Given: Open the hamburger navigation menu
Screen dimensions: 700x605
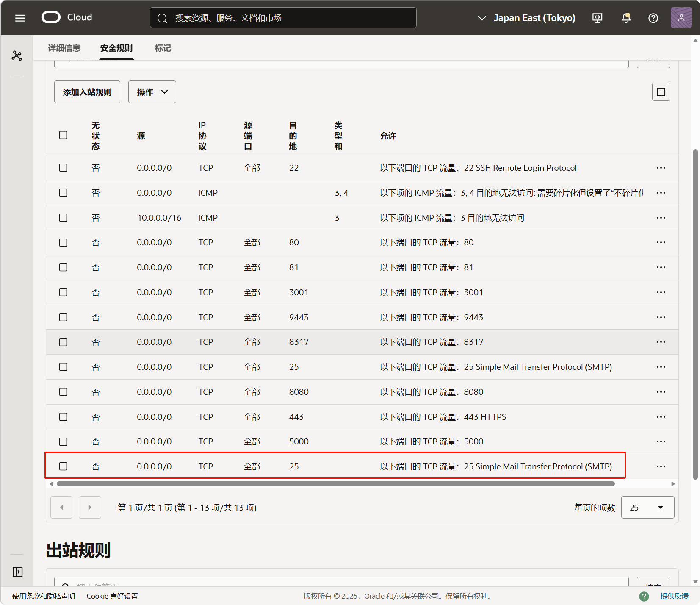Looking at the screenshot, I should click(20, 18).
